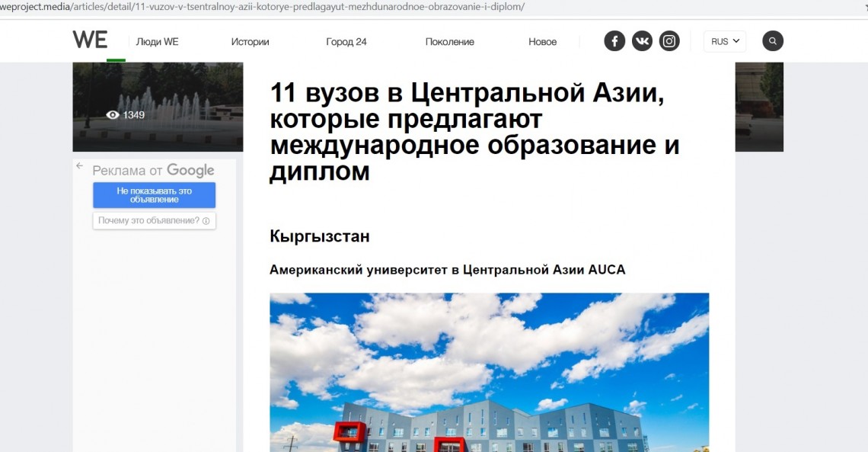Click the Кыргызстан section heading
The height and width of the screenshot is (452, 868).
[x=319, y=236]
